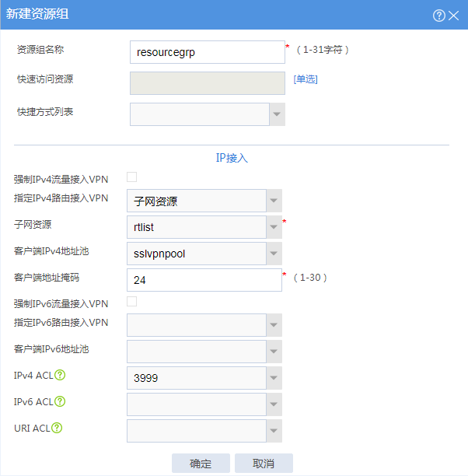The width and height of the screenshot is (468, 476).
Task: Enable 强制IPv6流量接入VPN checkbox
Action: tap(131, 302)
